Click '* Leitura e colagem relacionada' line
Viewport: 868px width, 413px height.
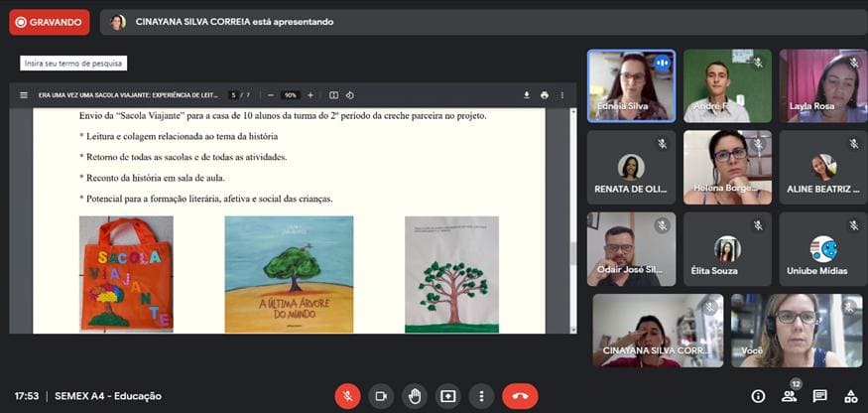pyautogui.click(x=179, y=136)
